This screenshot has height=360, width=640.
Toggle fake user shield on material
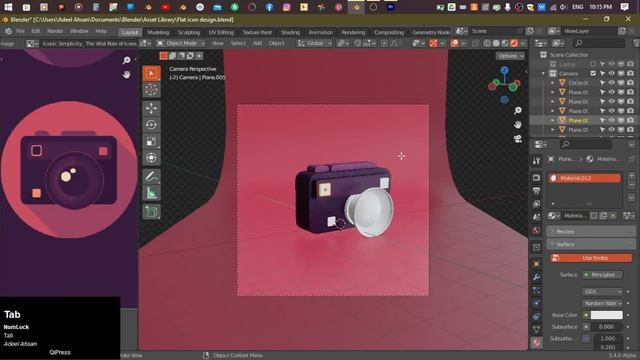594,216
